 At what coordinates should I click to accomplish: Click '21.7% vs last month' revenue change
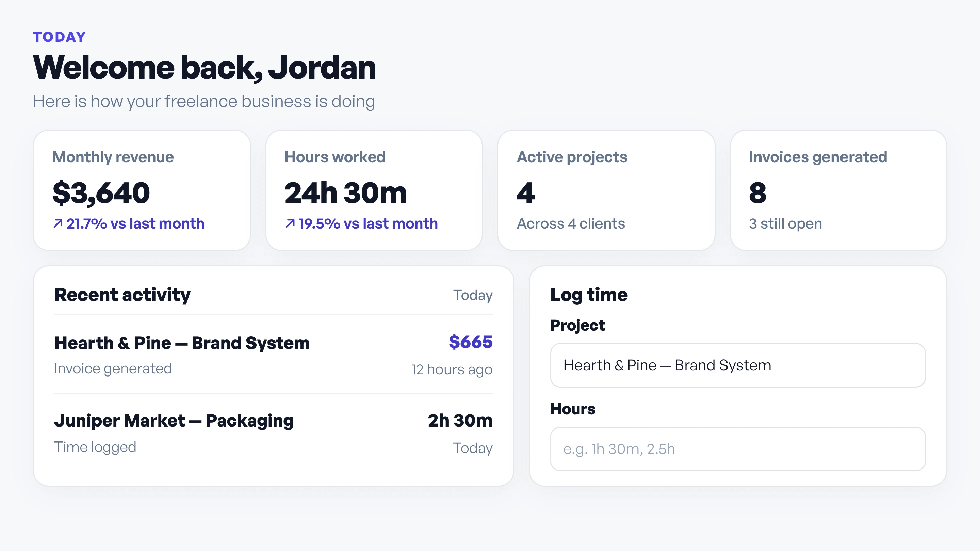135,223
